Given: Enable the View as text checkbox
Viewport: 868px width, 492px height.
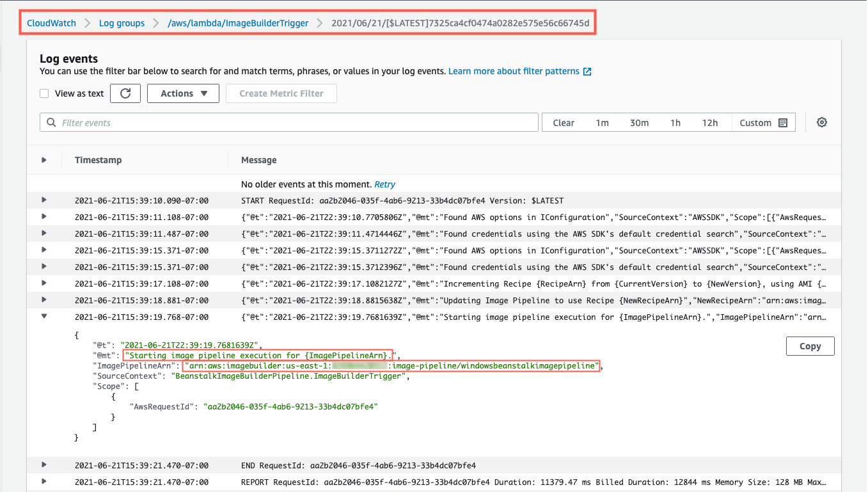Looking at the screenshot, I should (x=44, y=93).
